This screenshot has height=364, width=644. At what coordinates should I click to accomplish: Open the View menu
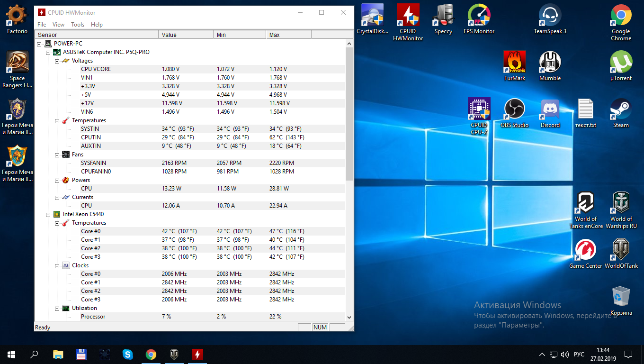click(58, 25)
